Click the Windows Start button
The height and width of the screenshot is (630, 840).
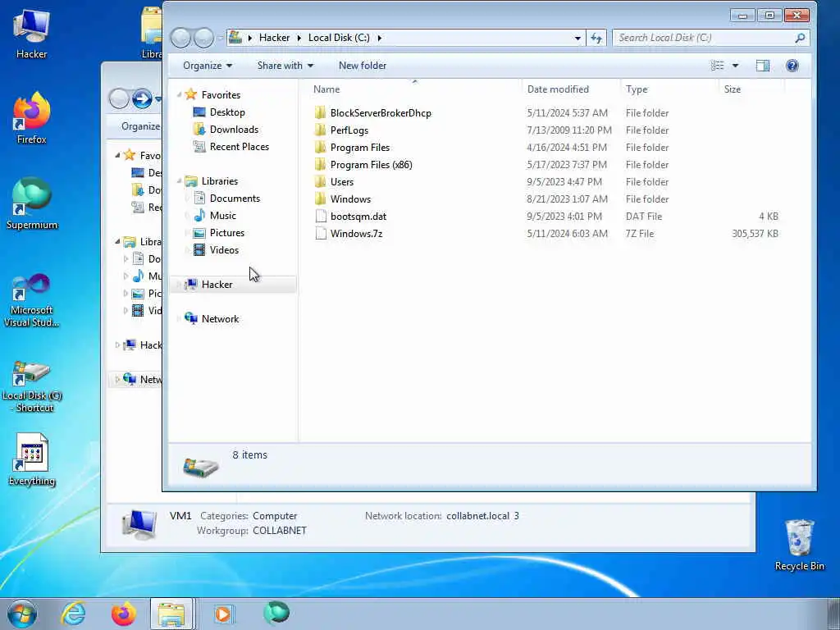point(22,614)
